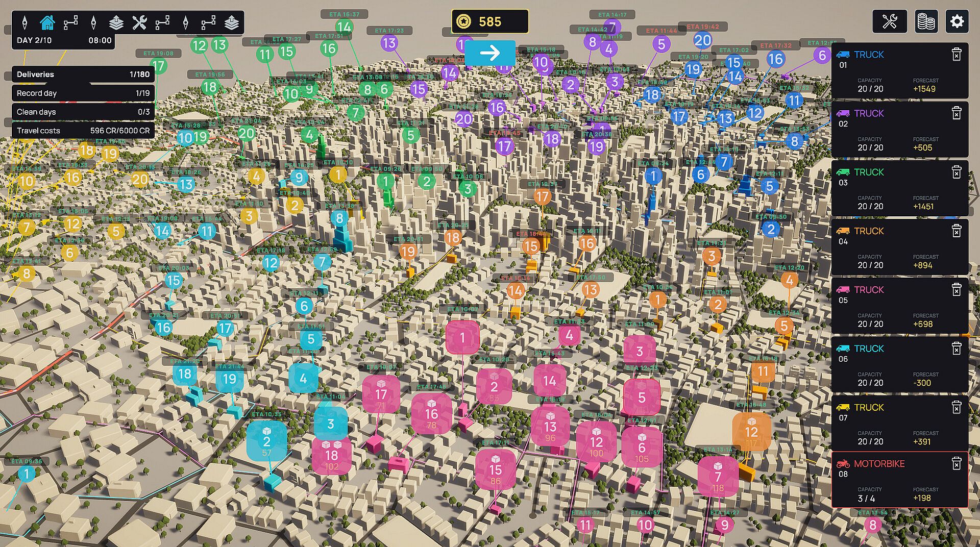The image size is (980, 547).
Task: Click the gold coin icon next to 585
Action: tap(463, 21)
